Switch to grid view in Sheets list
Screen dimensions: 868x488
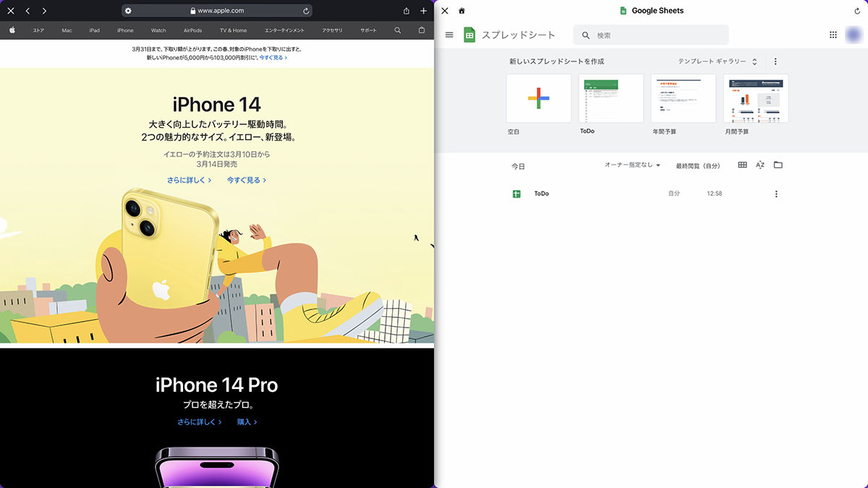click(x=742, y=165)
